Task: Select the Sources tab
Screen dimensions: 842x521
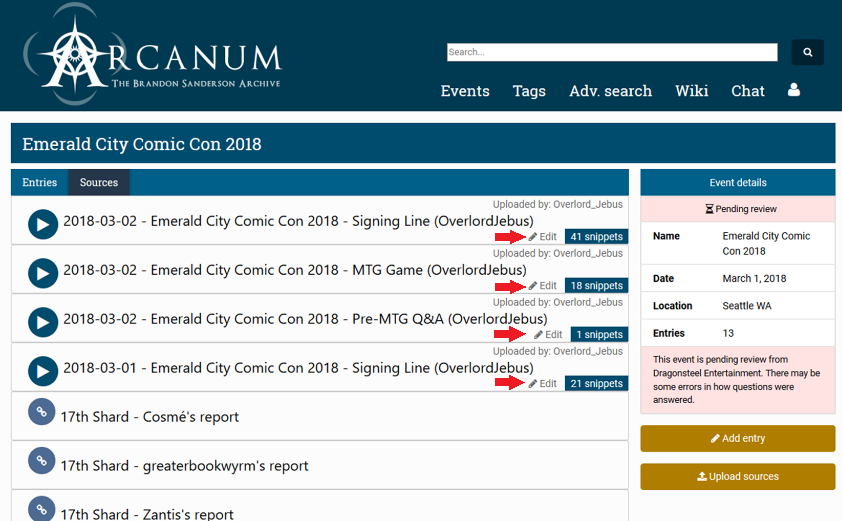Action: [x=99, y=182]
